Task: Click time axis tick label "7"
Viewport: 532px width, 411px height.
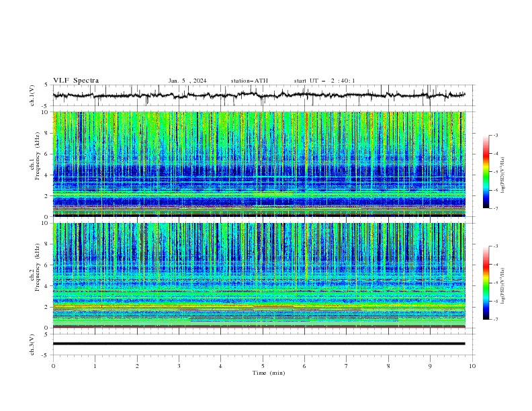Action: [x=347, y=366]
